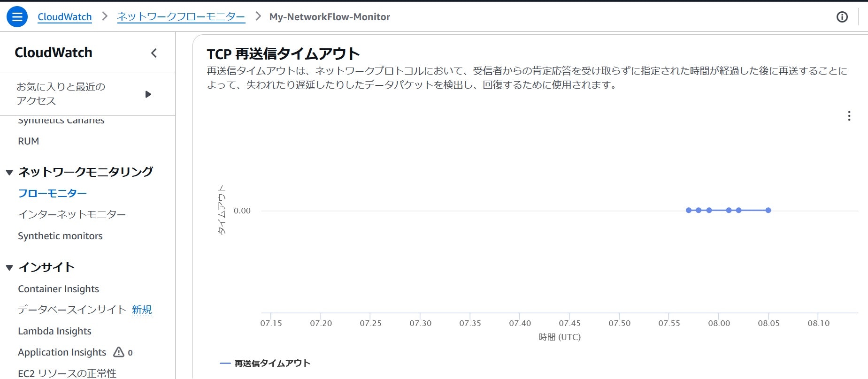
Task: Click the TCP 再送信タイムアウト heading
Action: coord(284,54)
